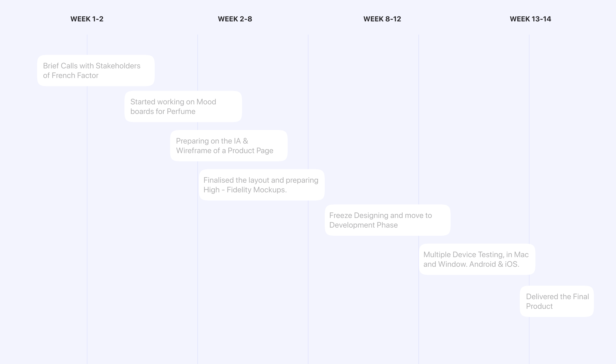Select the WEEK 2-8 header label
The height and width of the screenshot is (364, 616).
pos(235,19)
